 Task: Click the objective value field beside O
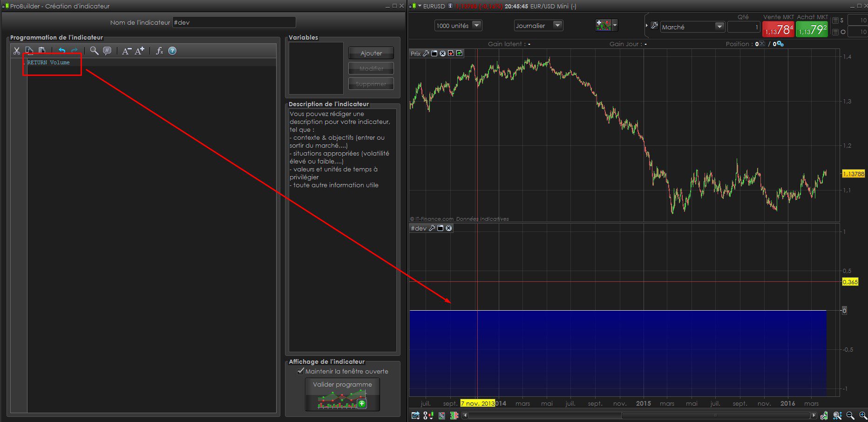tap(858, 32)
